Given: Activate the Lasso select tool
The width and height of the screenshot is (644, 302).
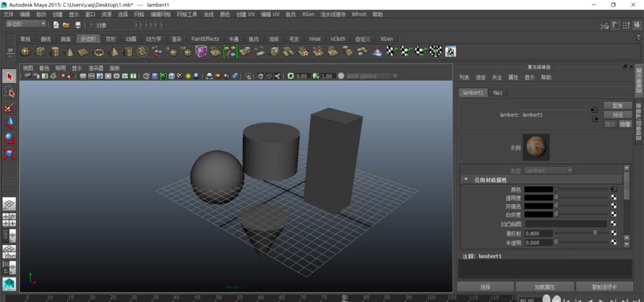Looking at the screenshot, I should [10, 92].
